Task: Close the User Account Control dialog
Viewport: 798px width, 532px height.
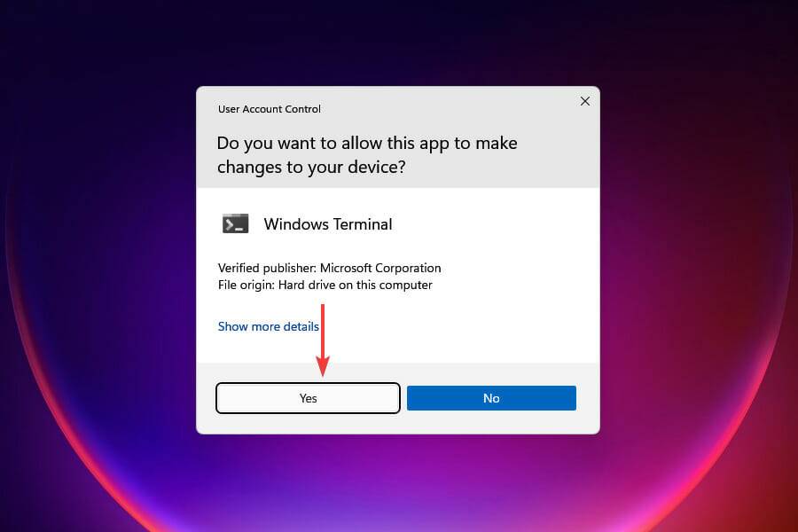Action: pyautogui.click(x=585, y=101)
